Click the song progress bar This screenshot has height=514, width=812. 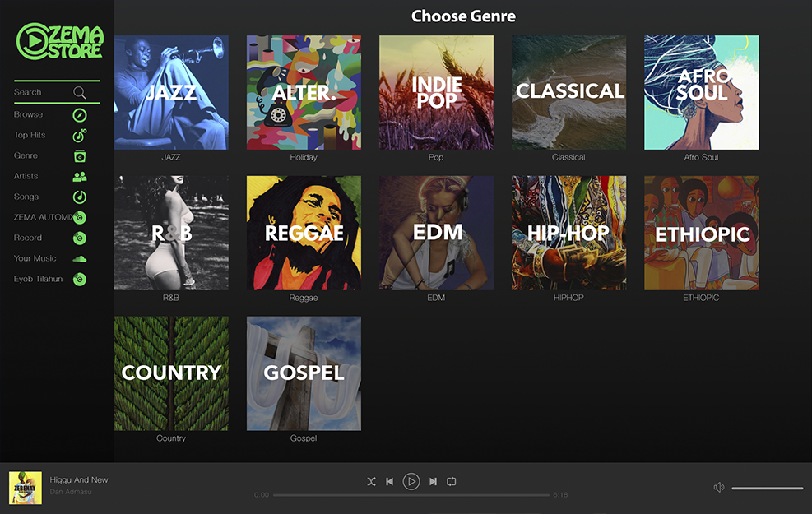[x=411, y=495]
